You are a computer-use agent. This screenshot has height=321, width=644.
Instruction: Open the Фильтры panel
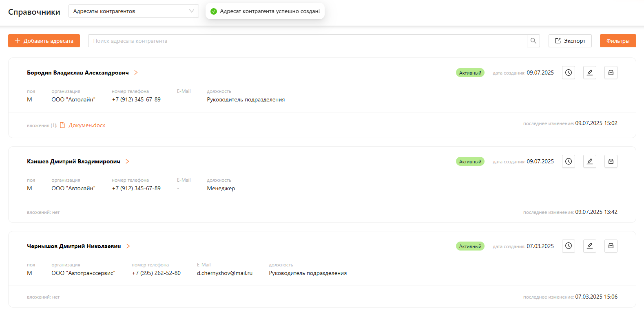[617, 41]
